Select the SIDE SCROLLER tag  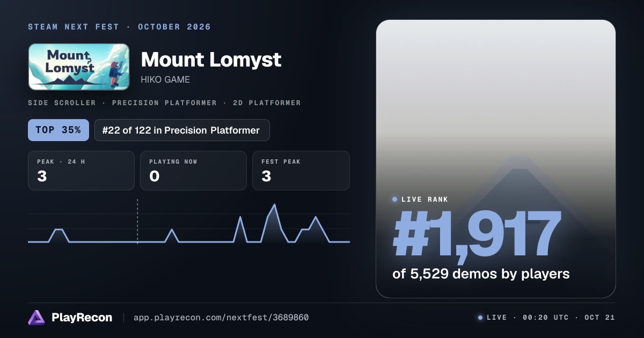click(62, 102)
